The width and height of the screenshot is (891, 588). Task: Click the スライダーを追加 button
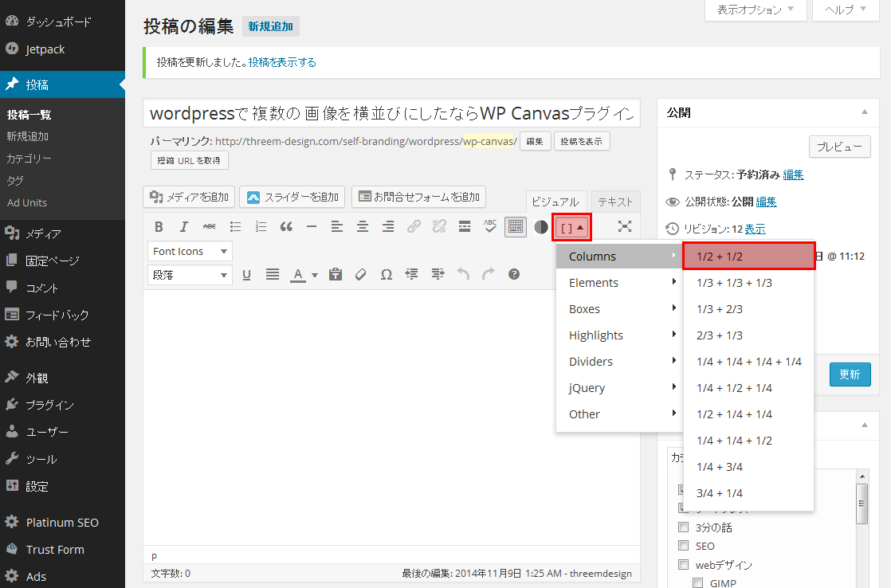292,197
